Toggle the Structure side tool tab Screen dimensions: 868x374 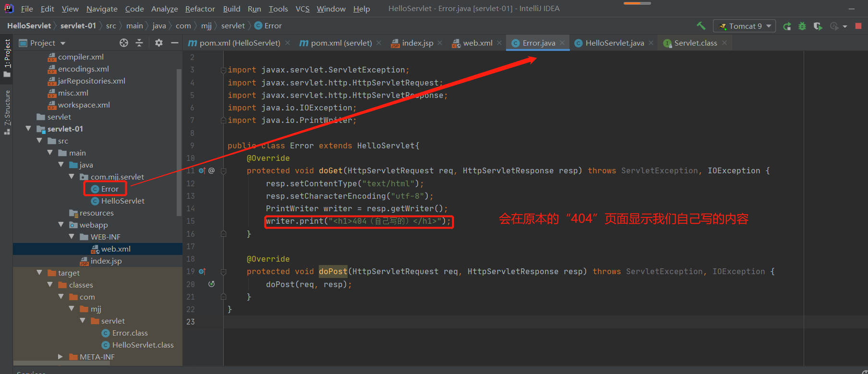(7, 112)
